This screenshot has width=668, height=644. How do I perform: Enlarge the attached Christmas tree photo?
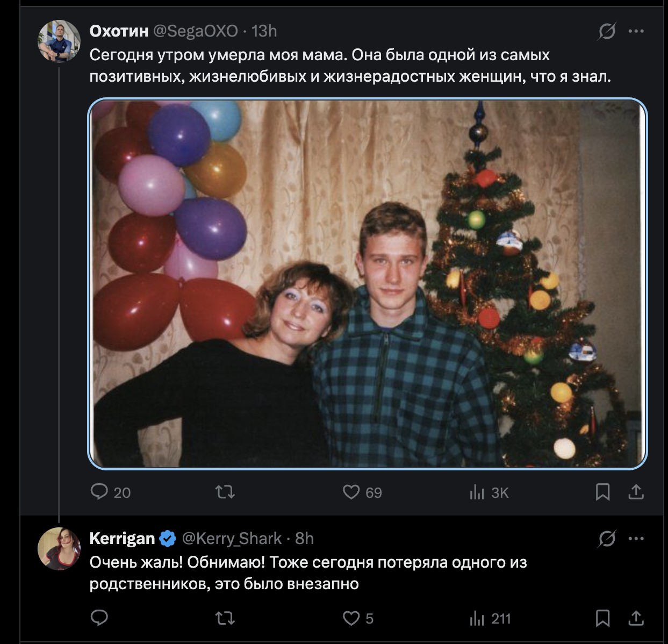pos(367,284)
